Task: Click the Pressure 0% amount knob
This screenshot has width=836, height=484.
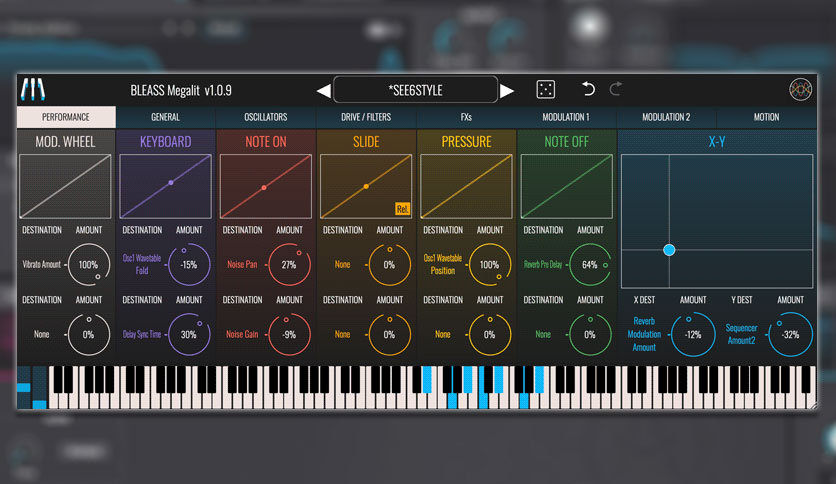Action: [489, 335]
